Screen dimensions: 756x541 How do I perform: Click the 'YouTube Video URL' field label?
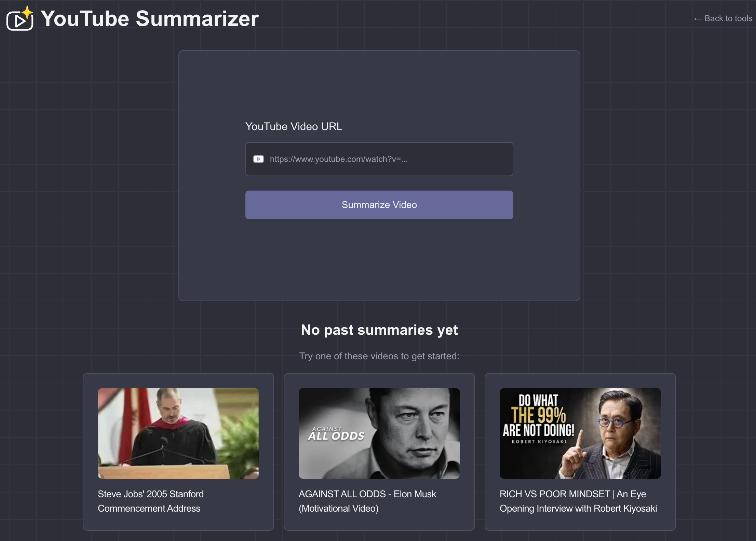tap(294, 126)
